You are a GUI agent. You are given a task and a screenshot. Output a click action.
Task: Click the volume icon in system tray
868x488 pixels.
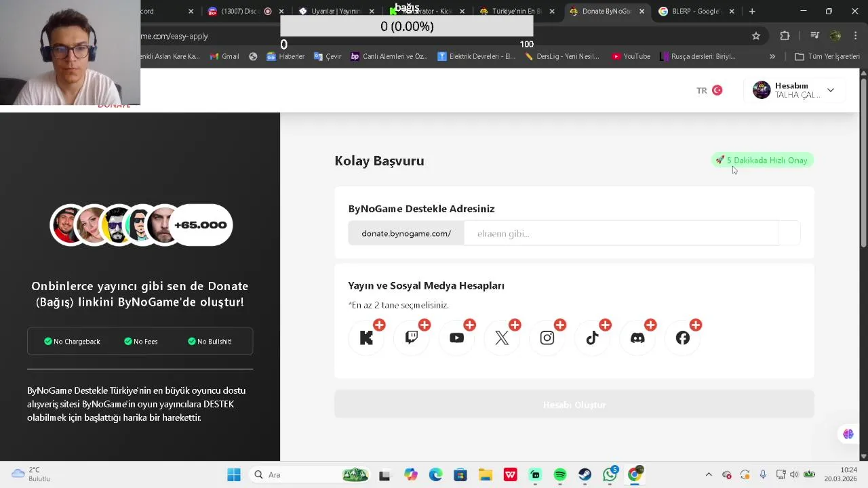click(x=794, y=474)
